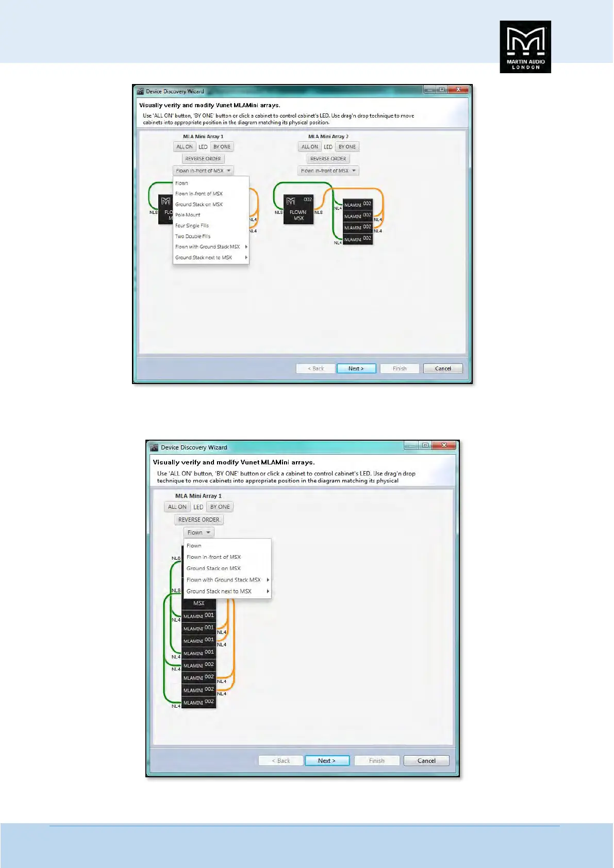Expand 'Flown with Ground Stack MSX' submenu, upper wizard
Viewport: 614px width, 868px height.
click(x=211, y=247)
